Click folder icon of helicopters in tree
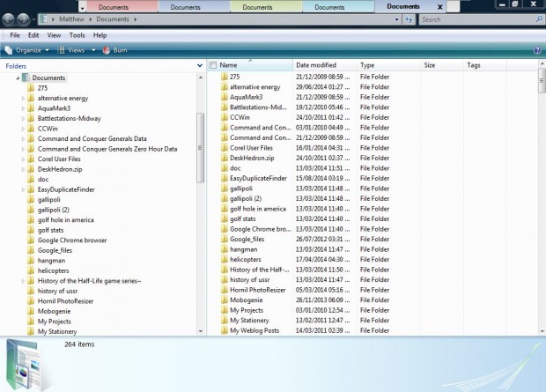 click(x=31, y=270)
